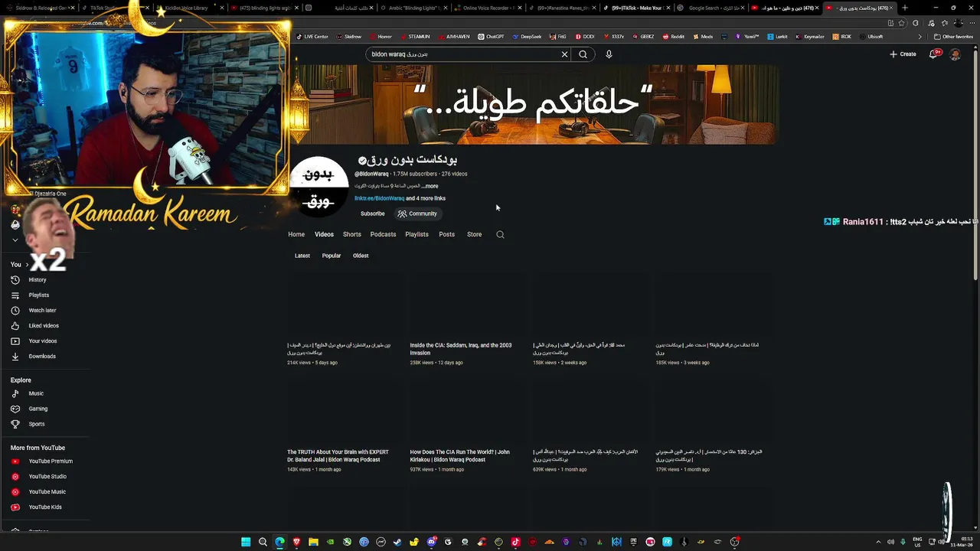Click the Create button

pyautogui.click(x=903, y=54)
